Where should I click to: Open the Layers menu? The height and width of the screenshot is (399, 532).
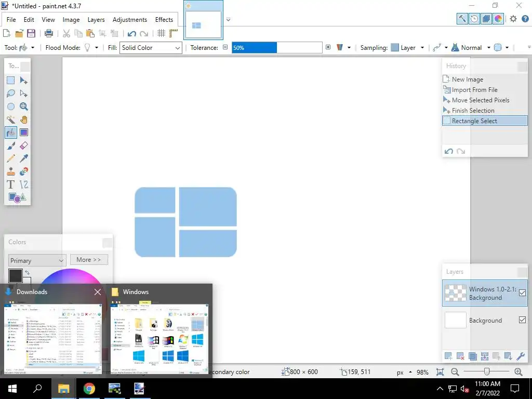pyautogui.click(x=96, y=20)
